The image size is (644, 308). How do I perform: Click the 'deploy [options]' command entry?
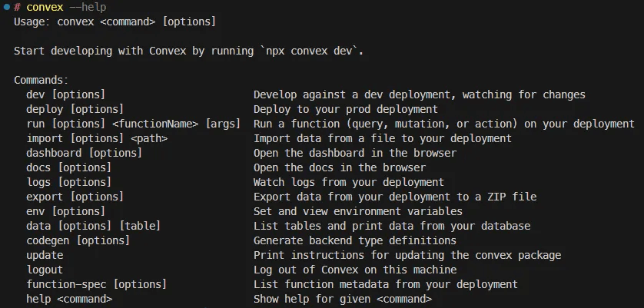75,109
